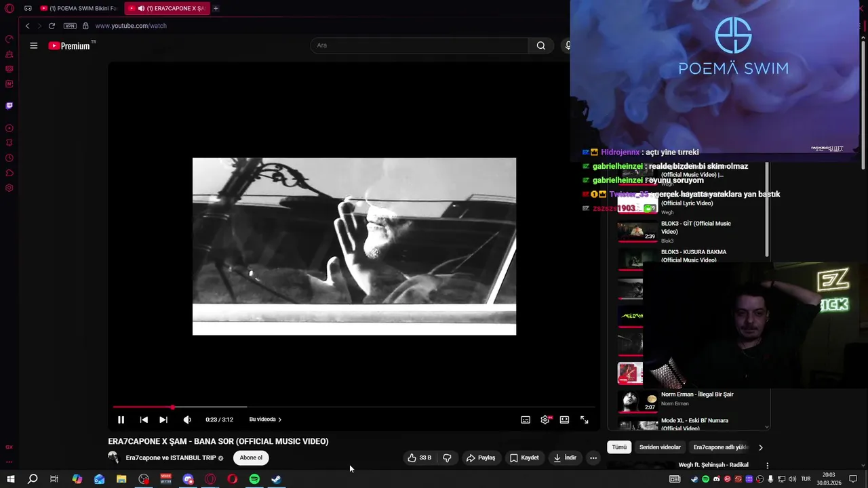The width and height of the screenshot is (868, 488).
Task: Toggle the VPN badge in address bar
Action: pyautogui.click(x=70, y=26)
